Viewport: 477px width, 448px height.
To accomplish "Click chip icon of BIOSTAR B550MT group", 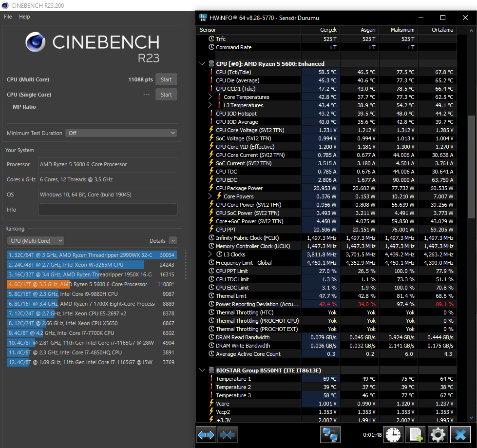I will pos(211,370).
